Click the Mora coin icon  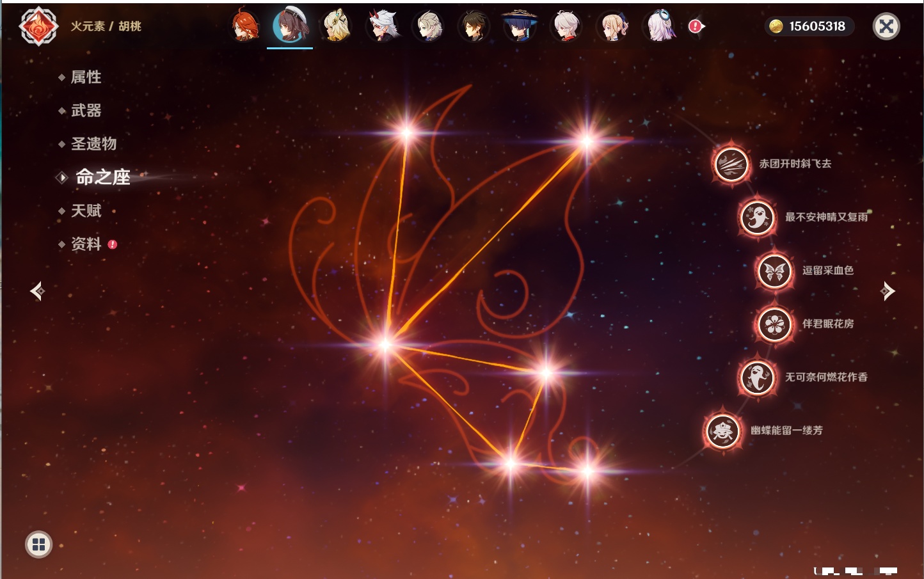click(776, 26)
